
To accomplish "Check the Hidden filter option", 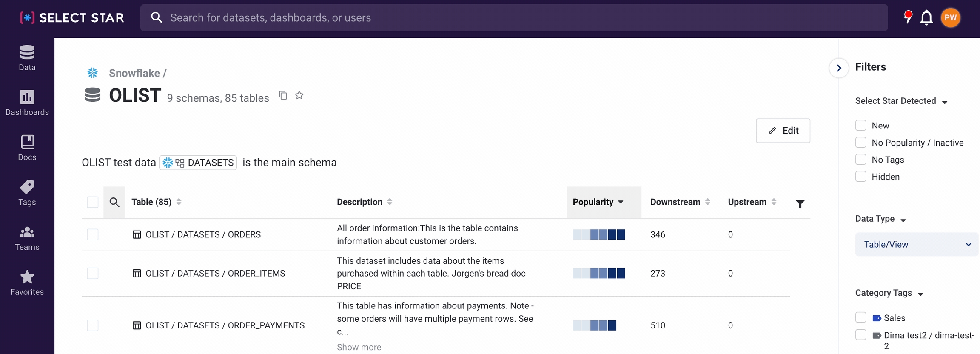I will coord(860,177).
